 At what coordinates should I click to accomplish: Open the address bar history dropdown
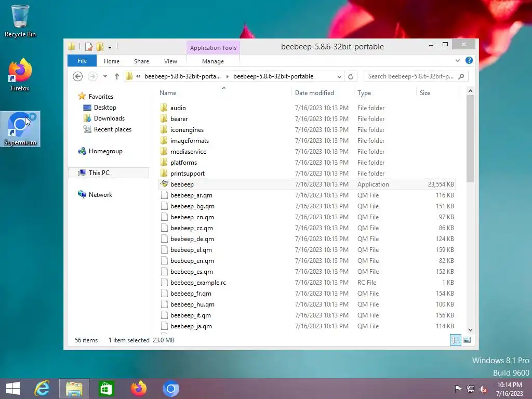click(x=339, y=76)
